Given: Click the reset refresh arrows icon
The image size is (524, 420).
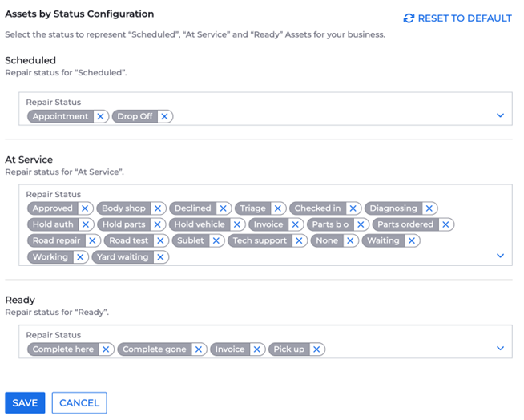Looking at the screenshot, I should point(409,18).
